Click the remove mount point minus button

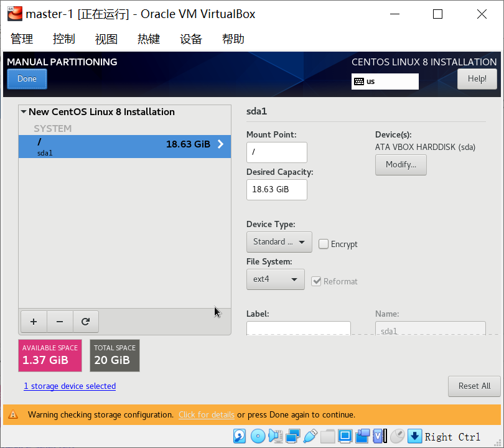[60, 322]
